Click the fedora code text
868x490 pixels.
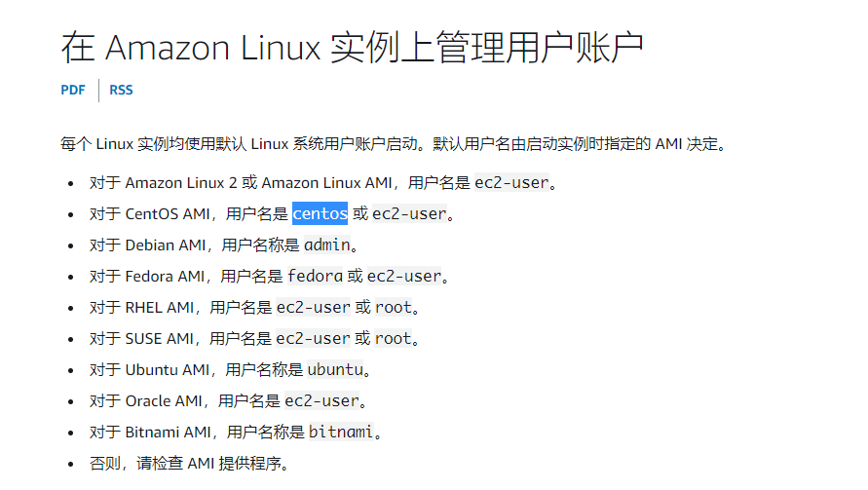pyautogui.click(x=315, y=276)
